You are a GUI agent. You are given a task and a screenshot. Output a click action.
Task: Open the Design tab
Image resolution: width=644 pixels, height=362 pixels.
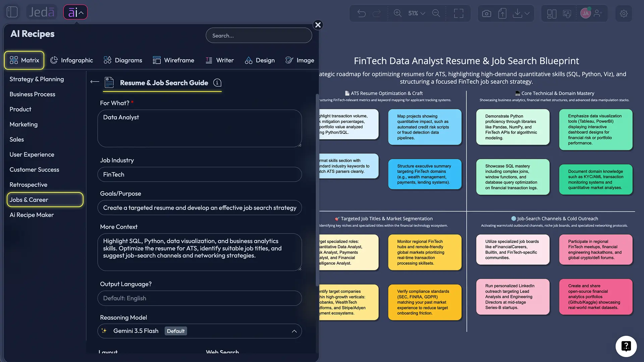260,60
